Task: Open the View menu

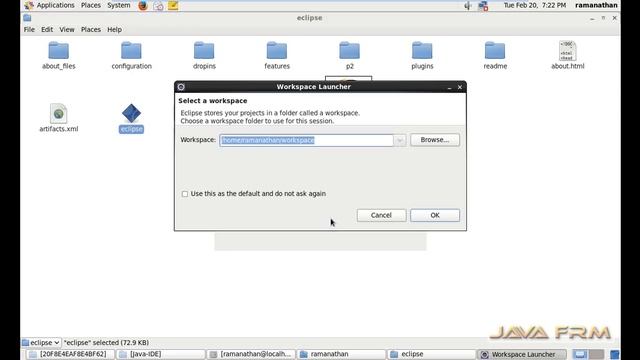Action: click(67, 30)
